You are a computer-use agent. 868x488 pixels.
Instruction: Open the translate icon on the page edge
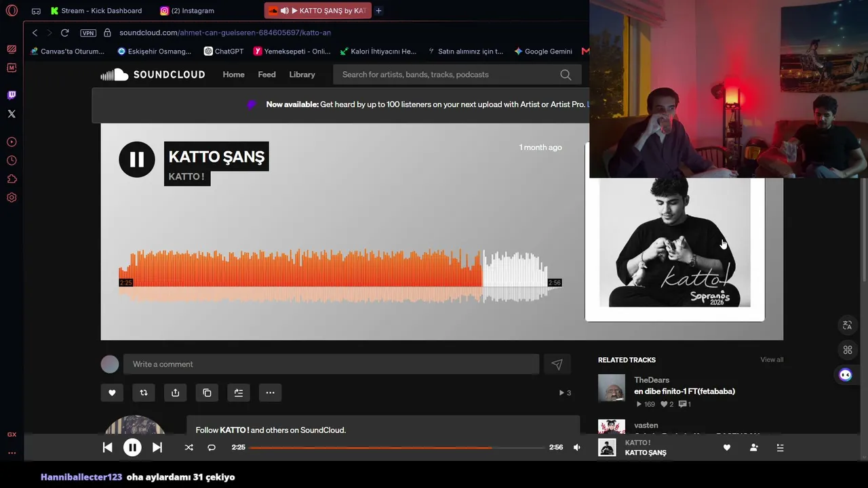847,325
